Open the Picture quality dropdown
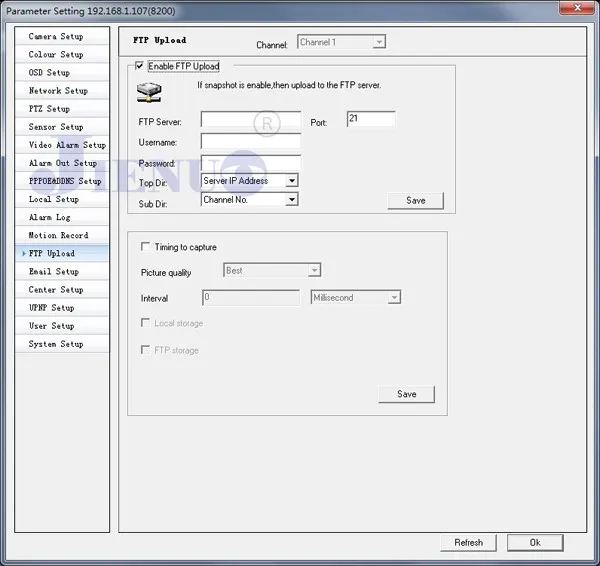 click(x=272, y=270)
